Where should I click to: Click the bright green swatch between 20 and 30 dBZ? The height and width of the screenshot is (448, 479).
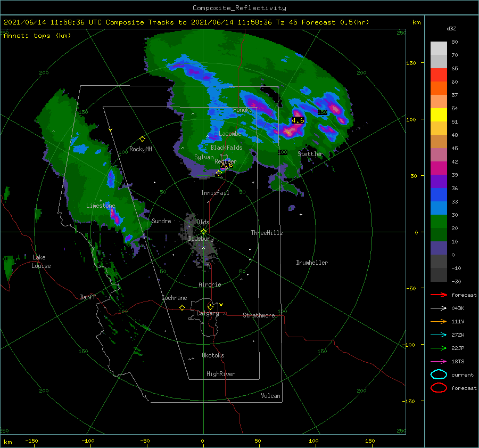439,222
